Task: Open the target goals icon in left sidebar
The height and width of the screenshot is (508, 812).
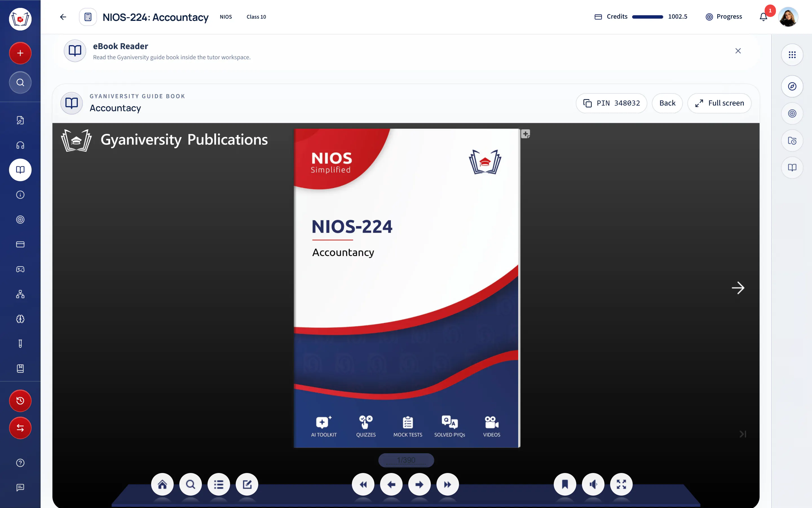Action: coord(20,220)
